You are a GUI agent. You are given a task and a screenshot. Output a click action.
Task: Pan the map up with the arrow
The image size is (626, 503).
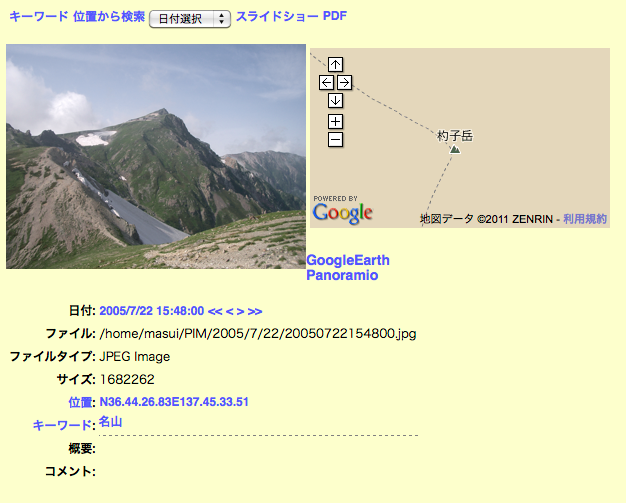[335, 64]
